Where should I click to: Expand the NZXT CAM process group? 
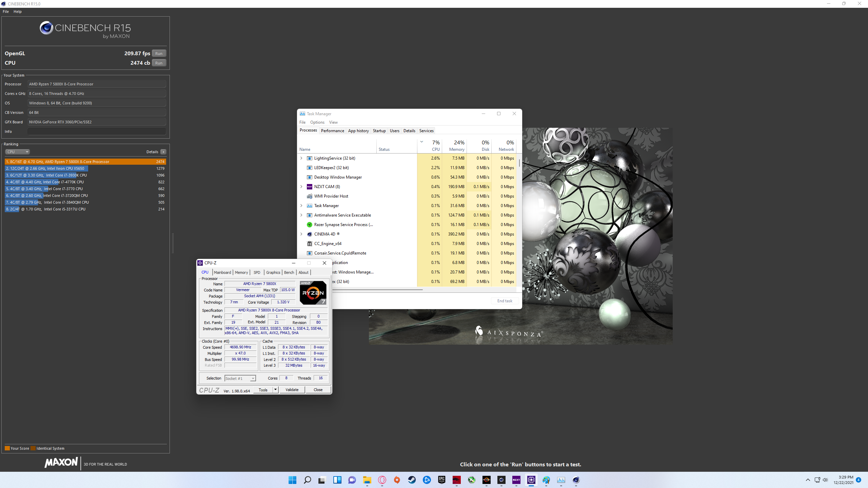tap(301, 187)
